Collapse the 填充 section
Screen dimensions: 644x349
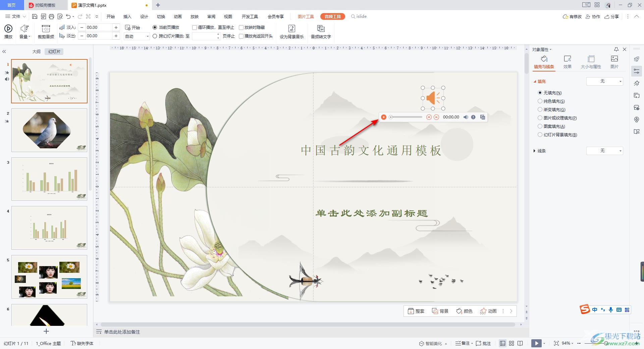click(x=535, y=82)
